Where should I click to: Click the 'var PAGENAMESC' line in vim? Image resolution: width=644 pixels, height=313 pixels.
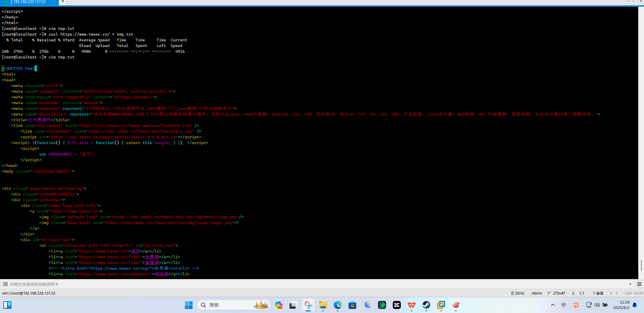67,154
